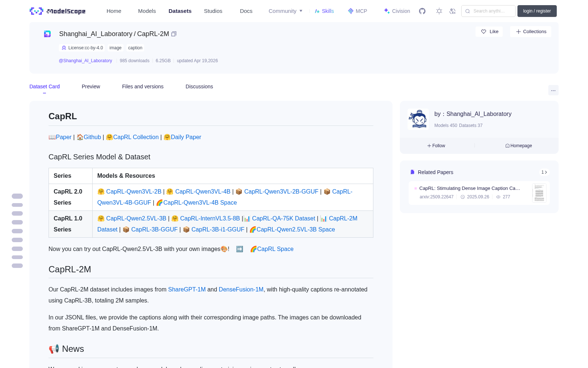Open the Datasets menu item
The height and width of the screenshot is (368, 588).
point(180,11)
